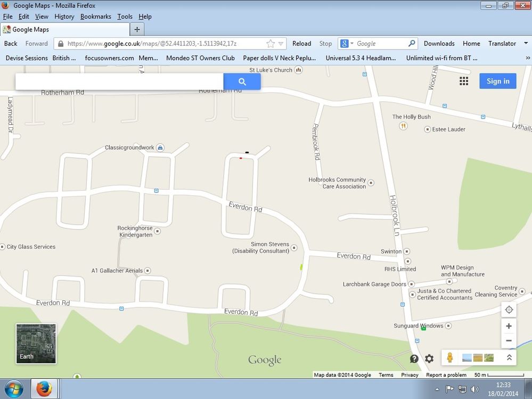Click the St Luke's Church marker icon

299,70
